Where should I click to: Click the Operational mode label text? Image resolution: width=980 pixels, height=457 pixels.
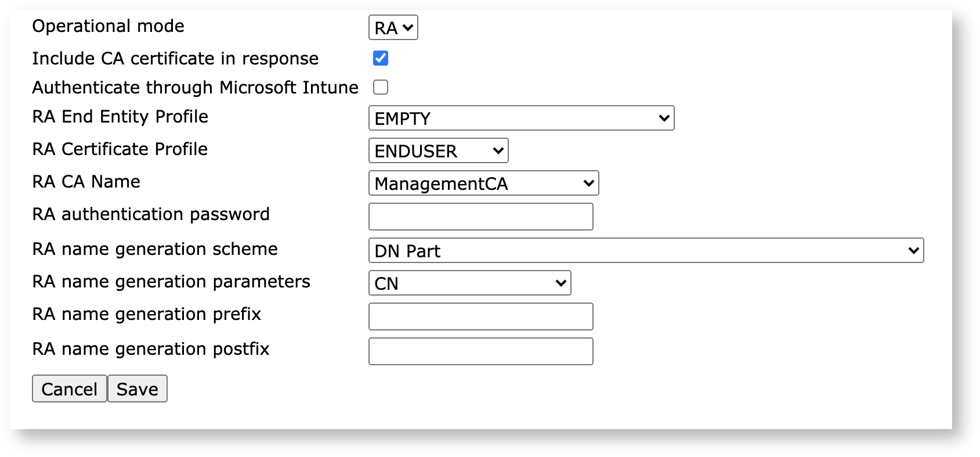coord(108,26)
